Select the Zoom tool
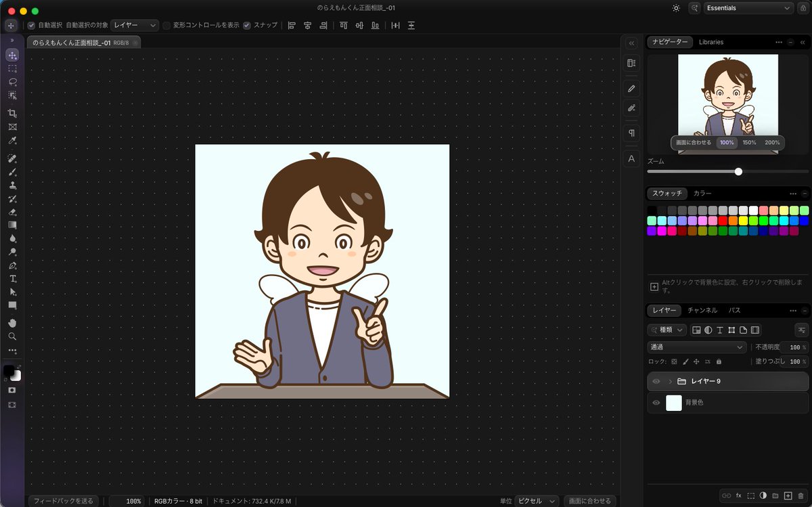Image resolution: width=812 pixels, height=507 pixels. 12,336
